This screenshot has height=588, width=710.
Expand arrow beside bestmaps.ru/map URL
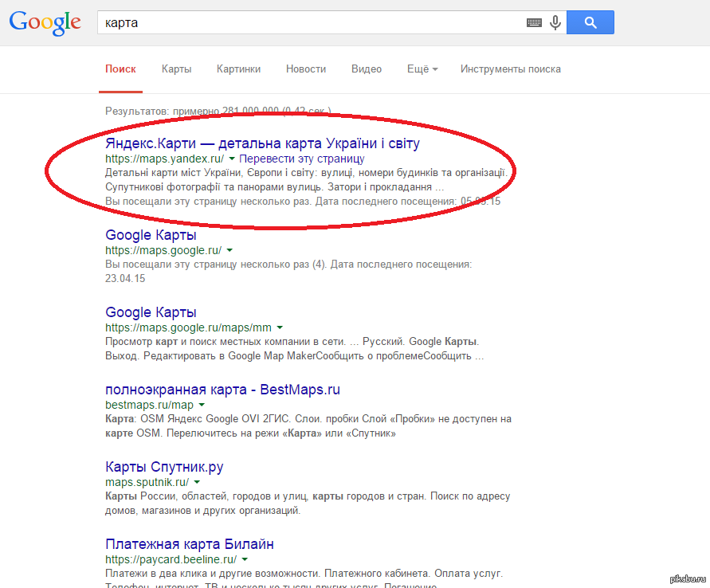click(x=202, y=405)
